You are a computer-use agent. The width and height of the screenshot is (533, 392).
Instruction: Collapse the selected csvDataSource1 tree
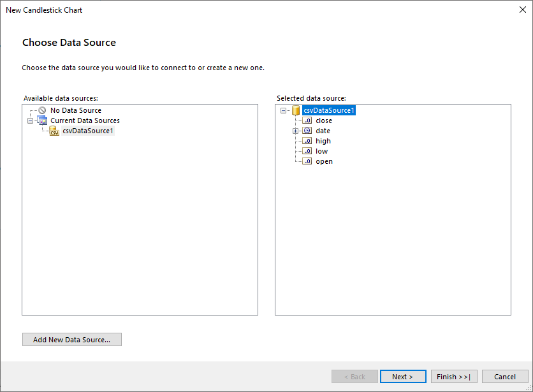point(283,110)
